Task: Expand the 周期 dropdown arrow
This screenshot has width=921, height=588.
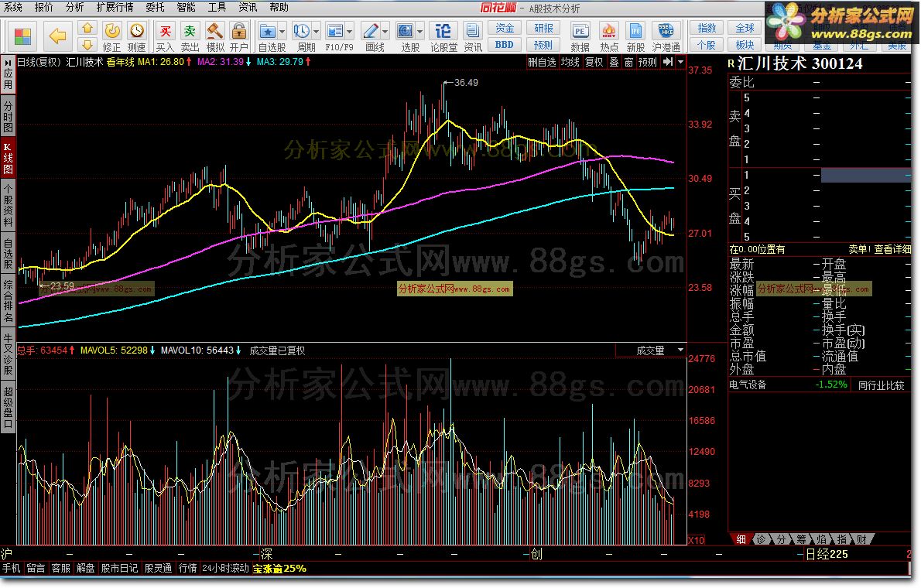Action: pos(317,31)
